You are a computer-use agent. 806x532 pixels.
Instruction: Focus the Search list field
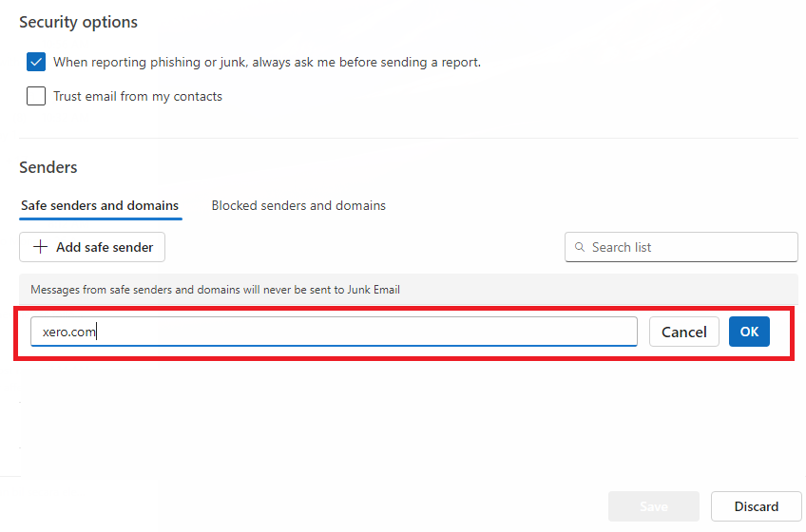tap(681, 247)
